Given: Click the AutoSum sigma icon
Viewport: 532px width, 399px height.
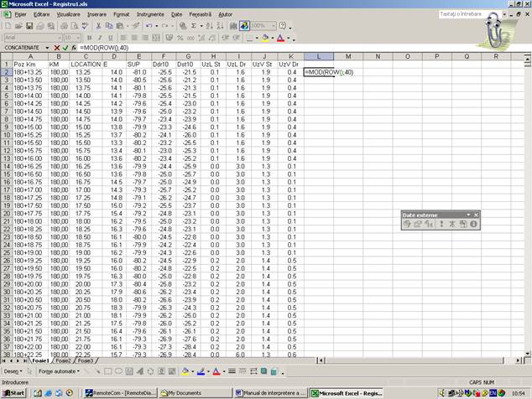Looking at the screenshot, I should pyautogui.click(x=192, y=26).
